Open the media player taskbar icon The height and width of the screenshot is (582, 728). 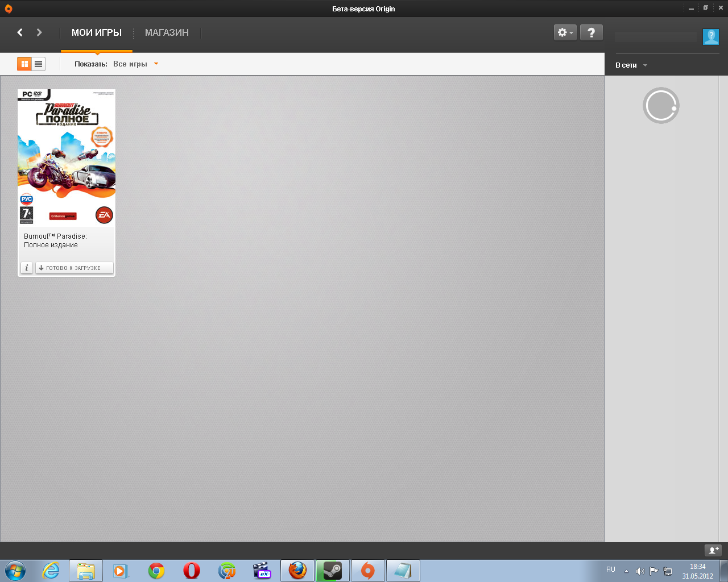click(x=121, y=571)
